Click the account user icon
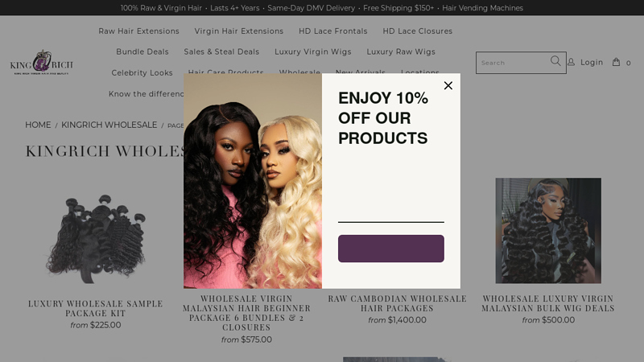This screenshot has height=362, width=644. click(571, 62)
